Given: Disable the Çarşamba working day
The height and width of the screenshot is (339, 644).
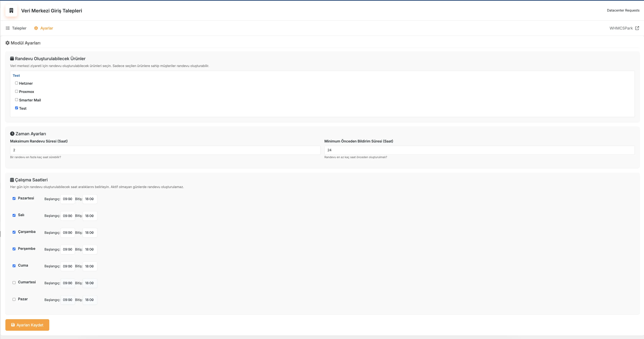Looking at the screenshot, I should [x=14, y=232].
